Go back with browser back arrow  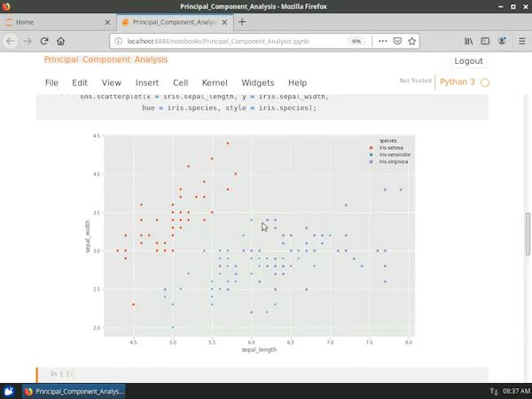tap(10, 42)
